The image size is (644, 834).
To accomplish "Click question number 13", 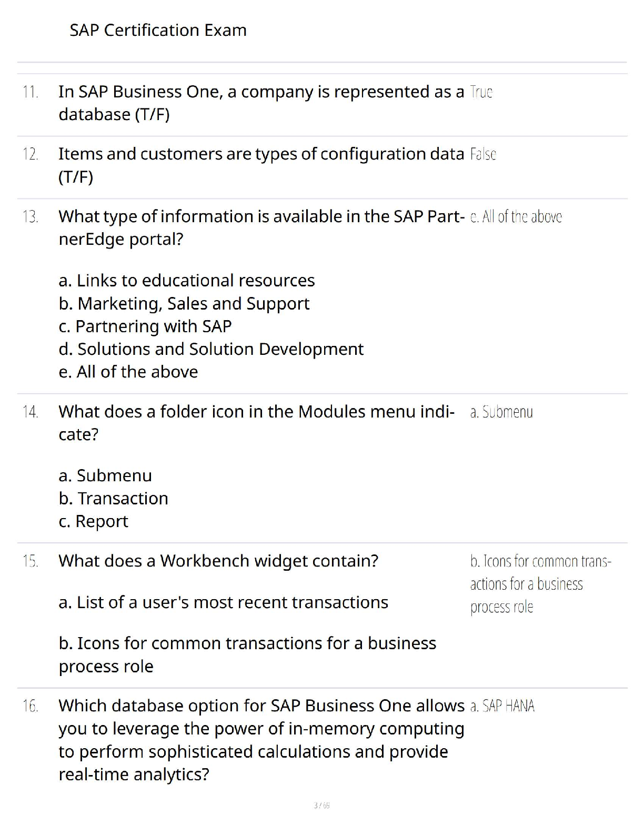I will (x=31, y=217).
